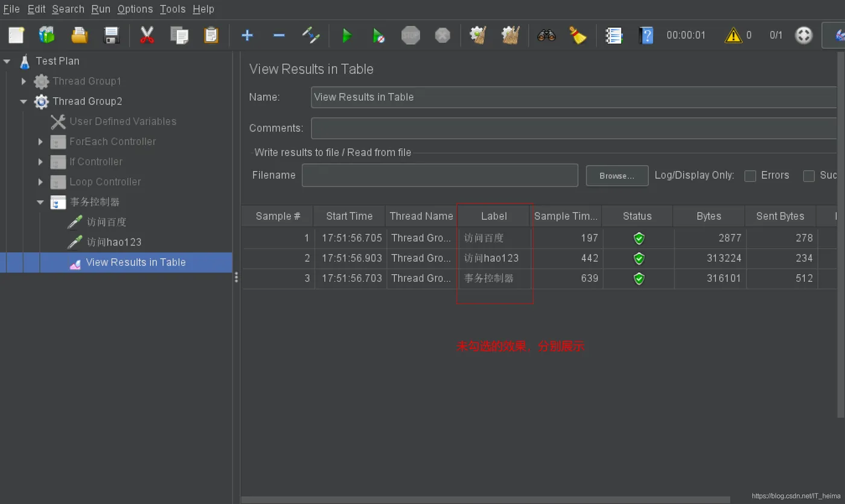The image size is (845, 504).
Task: Sort table by Bytes column header
Action: pos(709,216)
